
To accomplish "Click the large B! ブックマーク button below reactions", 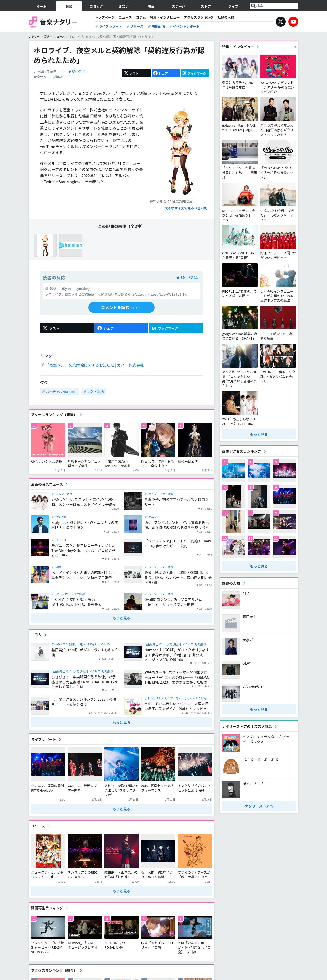I will (x=176, y=328).
